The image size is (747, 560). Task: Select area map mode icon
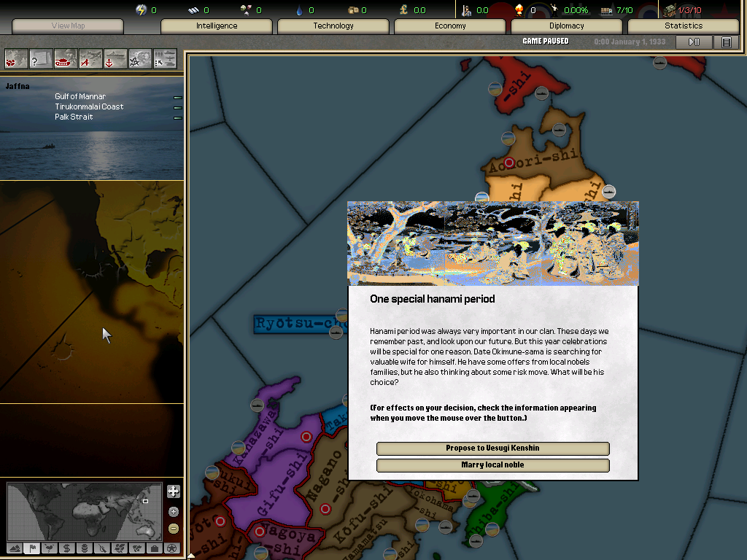point(137,548)
